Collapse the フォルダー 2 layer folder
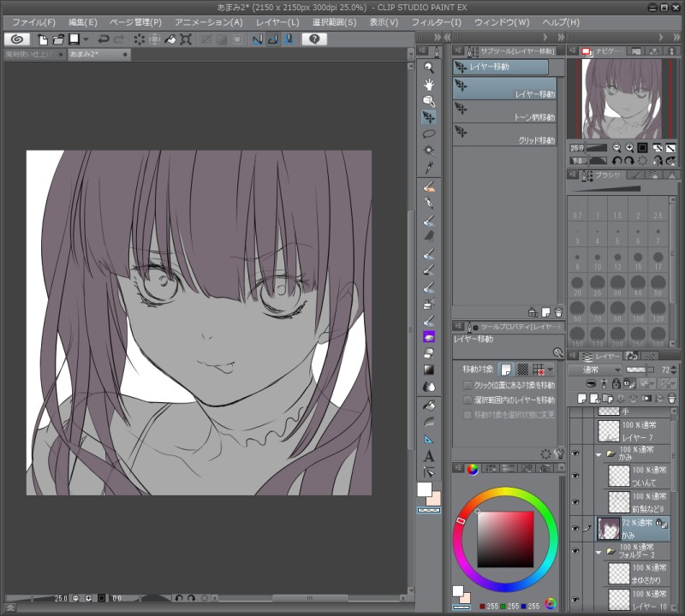Image resolution: width=685 pixels, height=616 pixels. (x=599, y=552)
